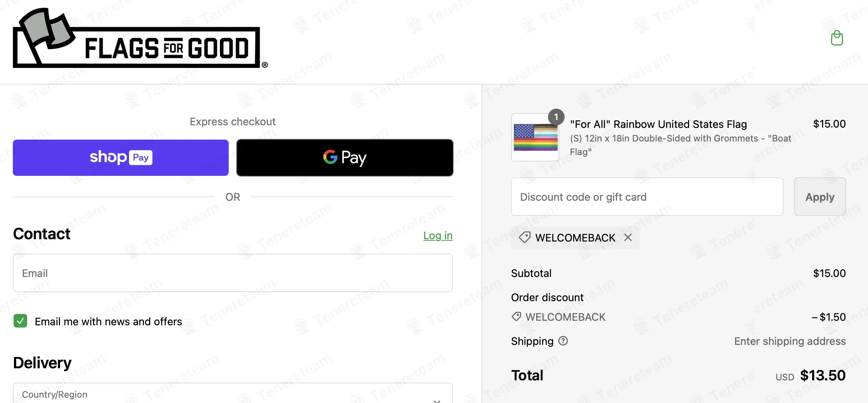Image resolution: width=868 pixels, height=403 pixels.
Task: Click the tag icon under Order discount
Action: (x=516, y=317)
